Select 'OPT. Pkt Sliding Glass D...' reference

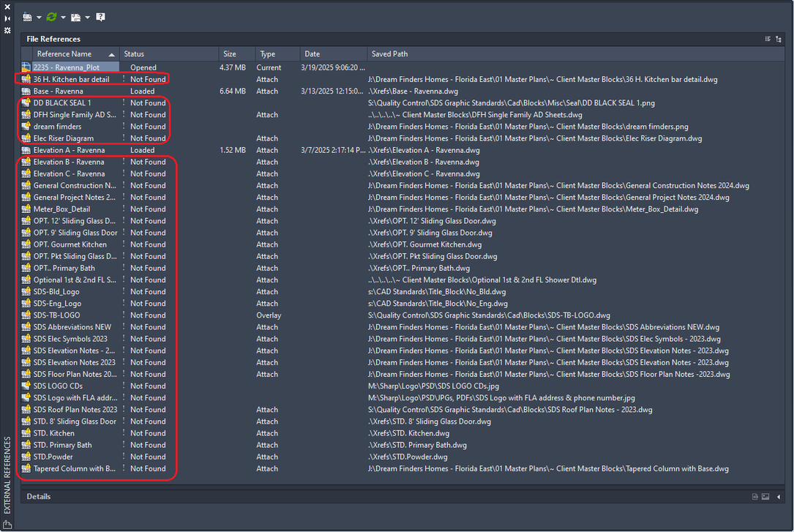pyautogui.click(x=75, y=256)
